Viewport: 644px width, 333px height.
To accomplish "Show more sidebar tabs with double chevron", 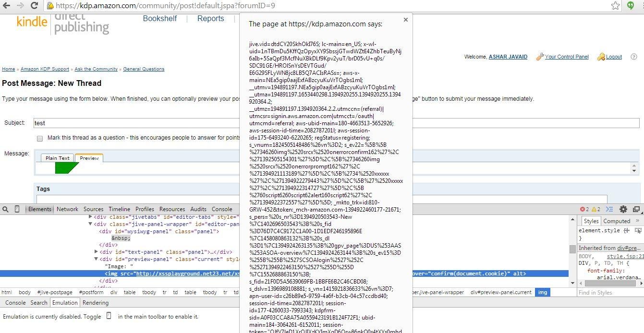I will (638, 221).
